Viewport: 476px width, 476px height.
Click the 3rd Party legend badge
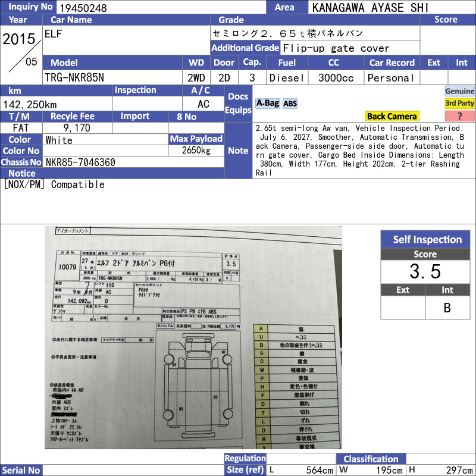pos(459,104)
